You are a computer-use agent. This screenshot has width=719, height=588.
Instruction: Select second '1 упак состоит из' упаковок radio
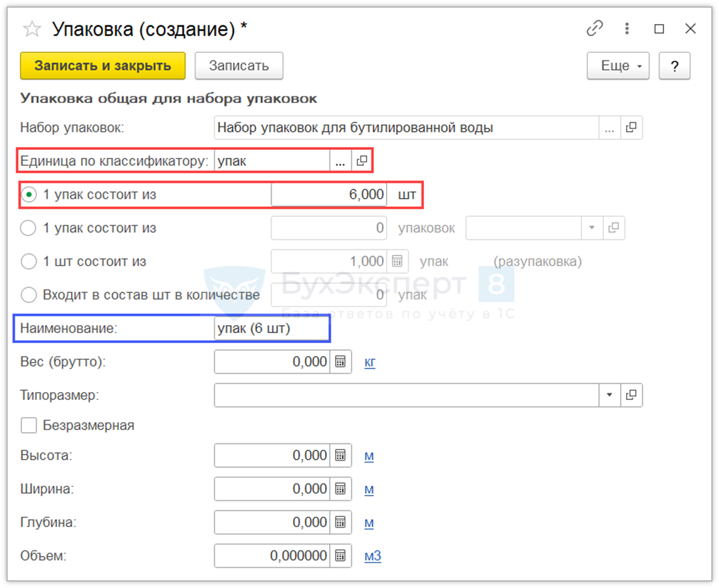[28, 228]
